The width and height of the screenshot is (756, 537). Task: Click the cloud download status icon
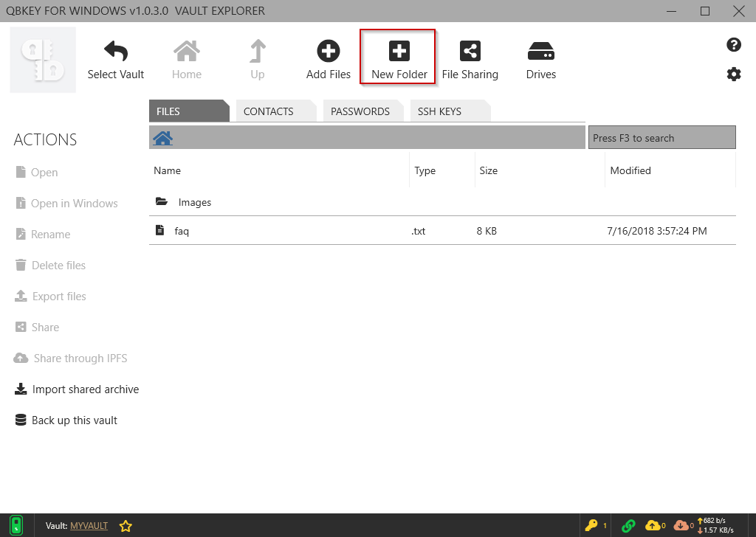[x=681, y=525]
